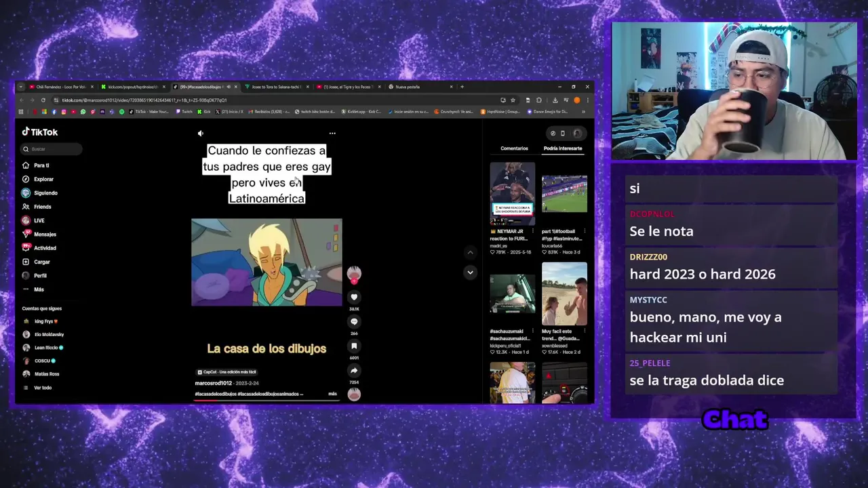
Task: Open Actividad notifications in sidebar
Action: (39, 248)
